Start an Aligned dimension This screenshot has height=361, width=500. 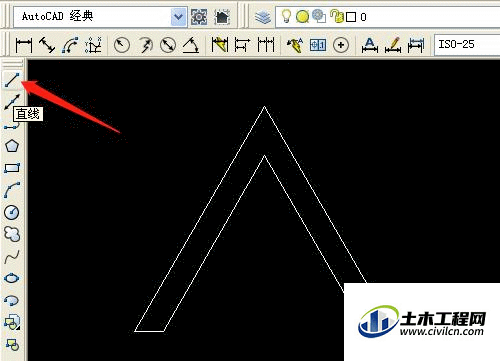coord(47,45)
